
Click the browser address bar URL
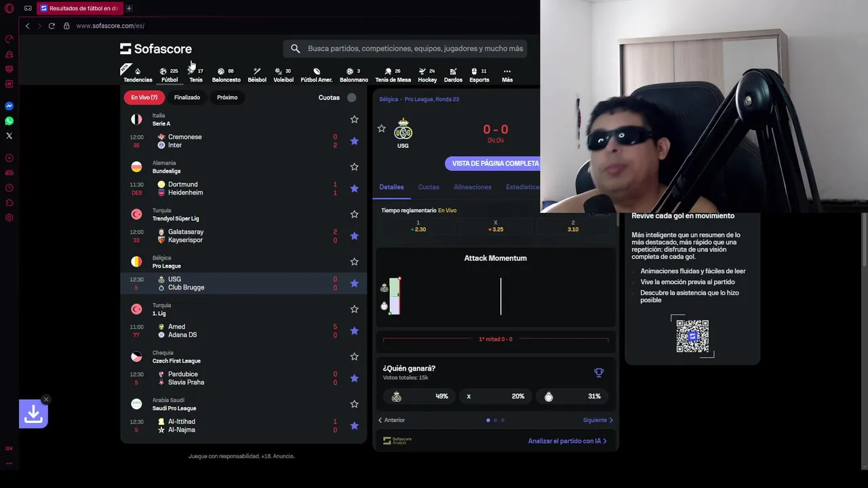[x=110, y=26]
